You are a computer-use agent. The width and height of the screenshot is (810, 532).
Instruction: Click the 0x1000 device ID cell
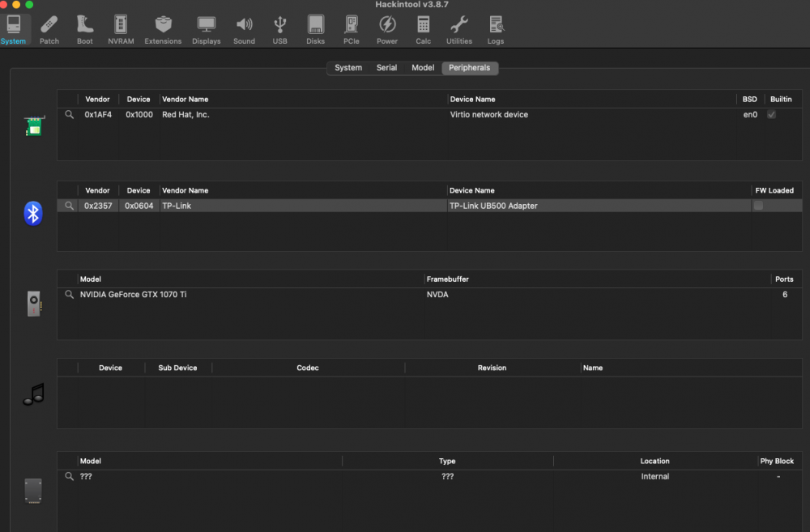[139, 115]
